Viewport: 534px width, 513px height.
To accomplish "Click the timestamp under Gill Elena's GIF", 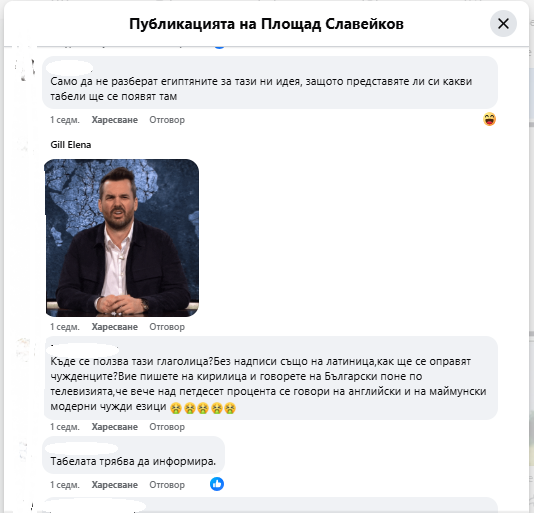I will pyautogui.click(x=65, y=327).
